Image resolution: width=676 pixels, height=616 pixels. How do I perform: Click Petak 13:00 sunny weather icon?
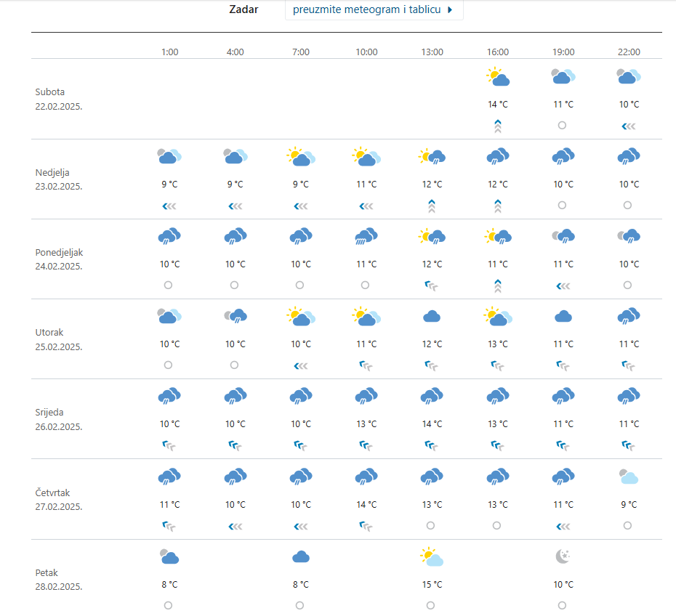coord(432,557)
